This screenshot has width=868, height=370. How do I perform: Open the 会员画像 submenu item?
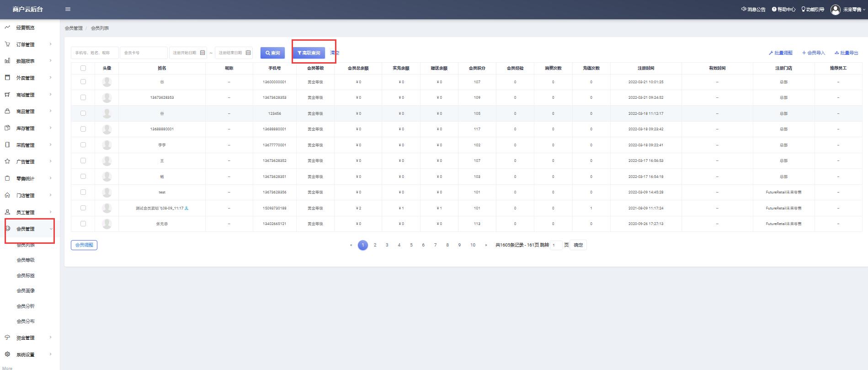tap(26, 290)
